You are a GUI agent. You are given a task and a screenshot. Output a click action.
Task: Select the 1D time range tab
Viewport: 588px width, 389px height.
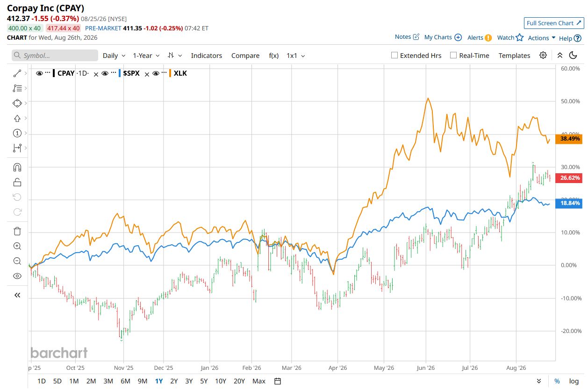42,381
